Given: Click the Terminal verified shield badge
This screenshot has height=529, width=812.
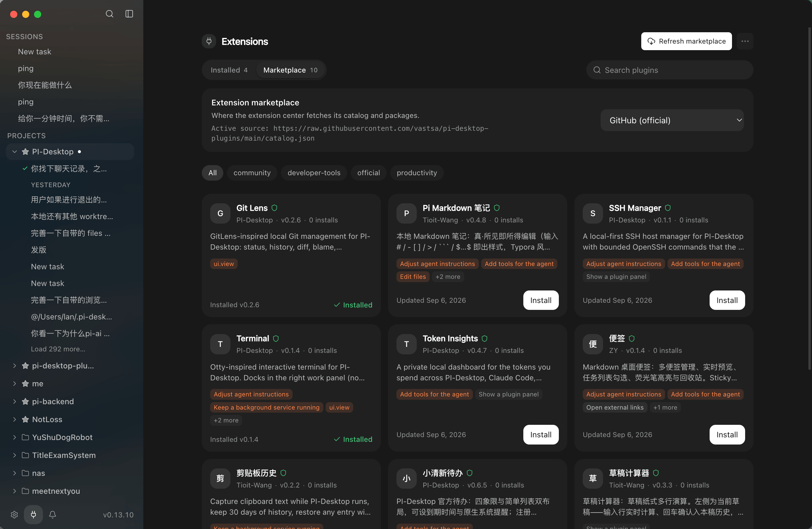Looking at the screenshot, I should coord(276,339).
